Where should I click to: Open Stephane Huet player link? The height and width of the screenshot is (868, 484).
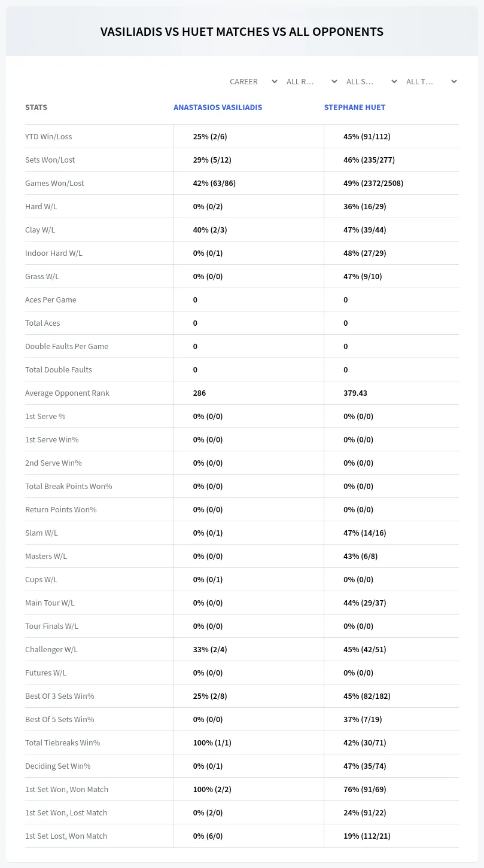click(x=355, y=108)
